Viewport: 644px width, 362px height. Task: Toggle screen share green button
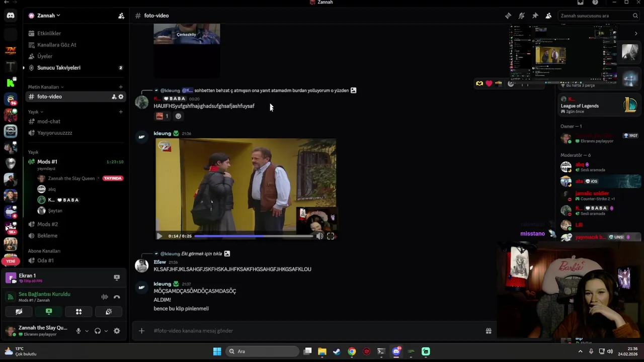pyautogui.click(x=49, y=312)
